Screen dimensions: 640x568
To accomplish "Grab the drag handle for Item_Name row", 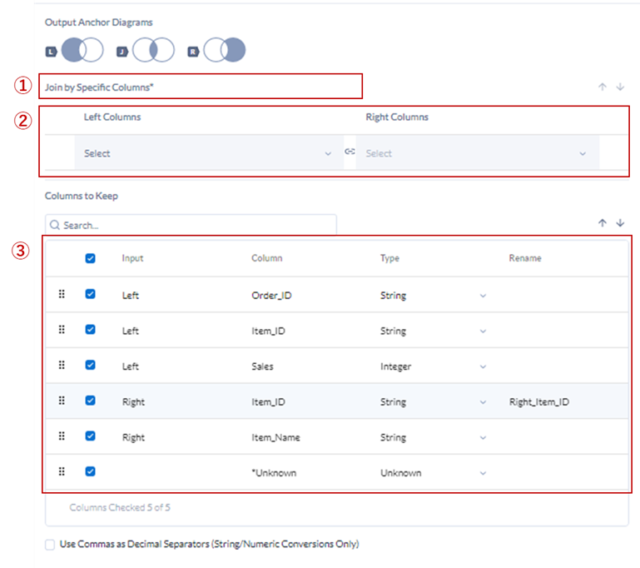I will coord(62,436).
